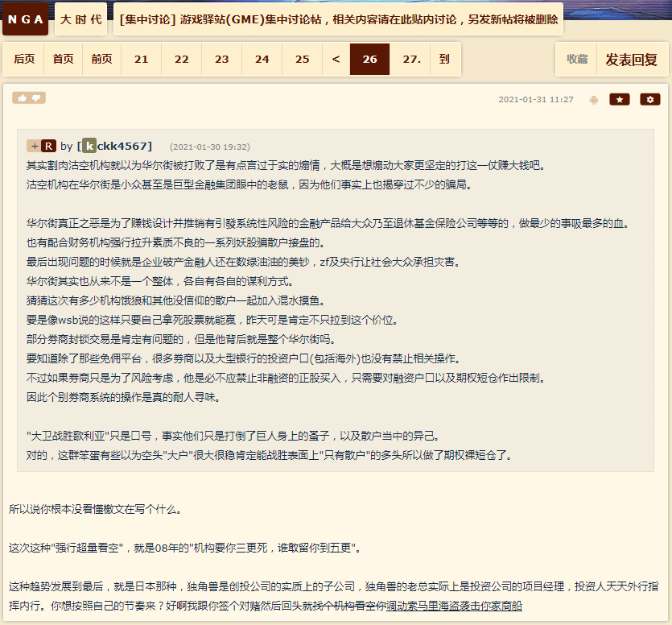Click 发表回复 to post a reply

(631, 59)
